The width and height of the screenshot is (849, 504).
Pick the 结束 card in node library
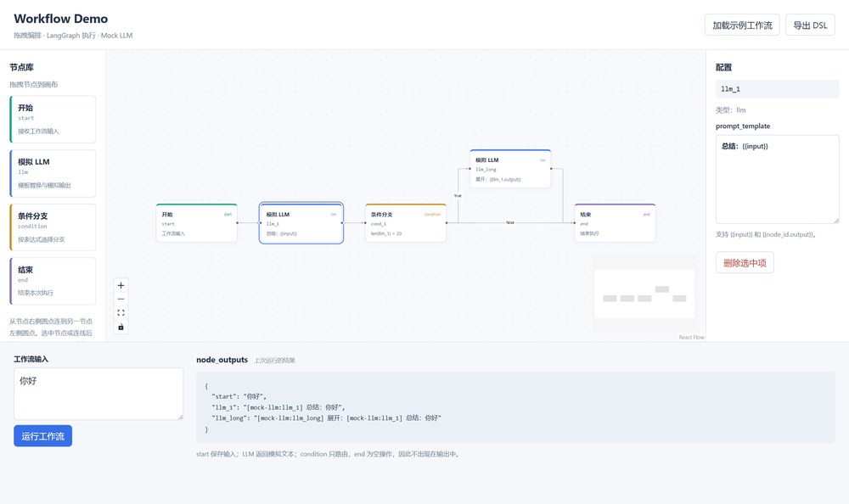(x=53, y=281)
